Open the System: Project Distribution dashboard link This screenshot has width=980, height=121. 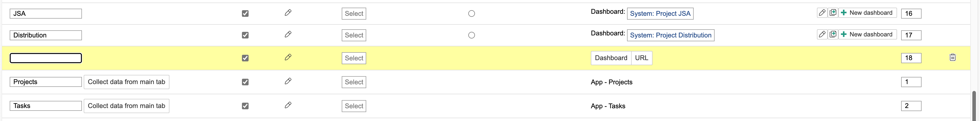tap(670, 35)
